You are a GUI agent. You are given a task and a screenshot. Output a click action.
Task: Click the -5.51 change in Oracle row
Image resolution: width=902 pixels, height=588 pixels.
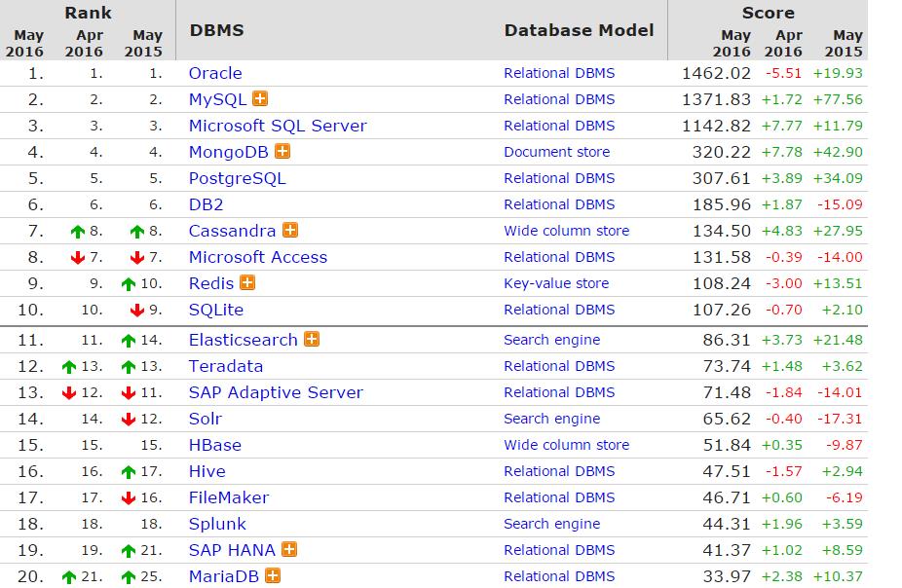click(783, 74)
